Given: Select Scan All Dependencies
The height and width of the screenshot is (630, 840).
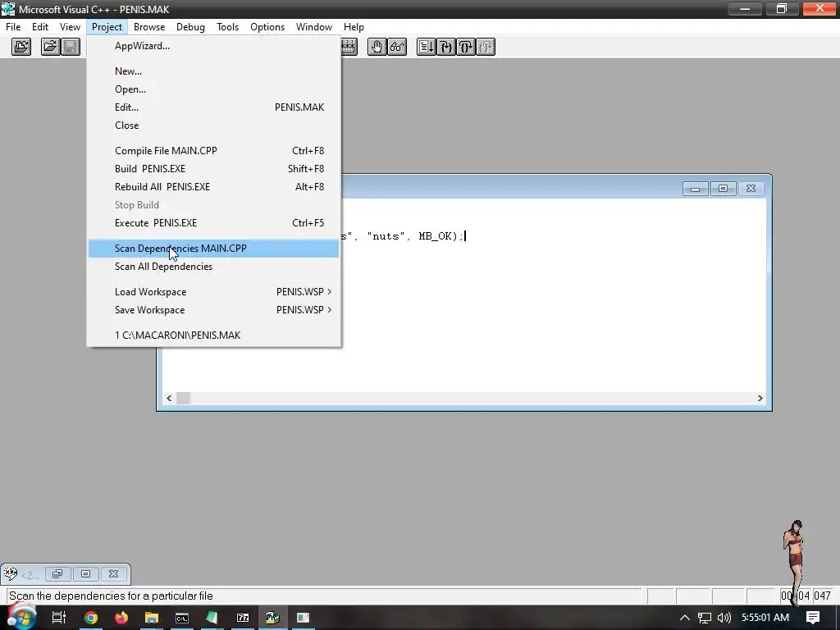Looking at the screenshot, I should point(214,267).
